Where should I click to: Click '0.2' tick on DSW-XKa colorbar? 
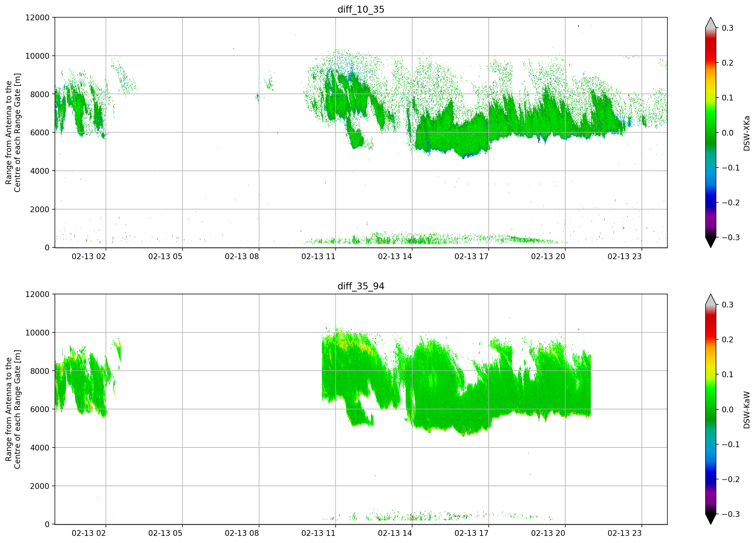tap(727, 63)
